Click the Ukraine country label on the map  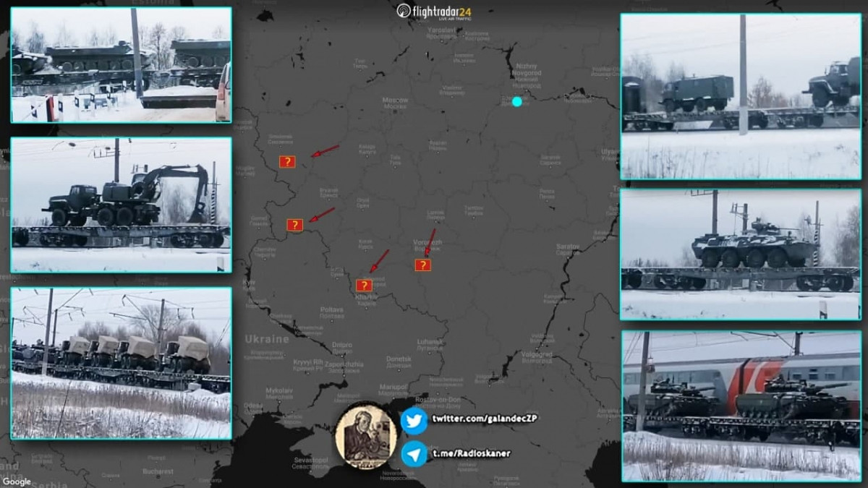pyautogui.click(x=267, y=338)
